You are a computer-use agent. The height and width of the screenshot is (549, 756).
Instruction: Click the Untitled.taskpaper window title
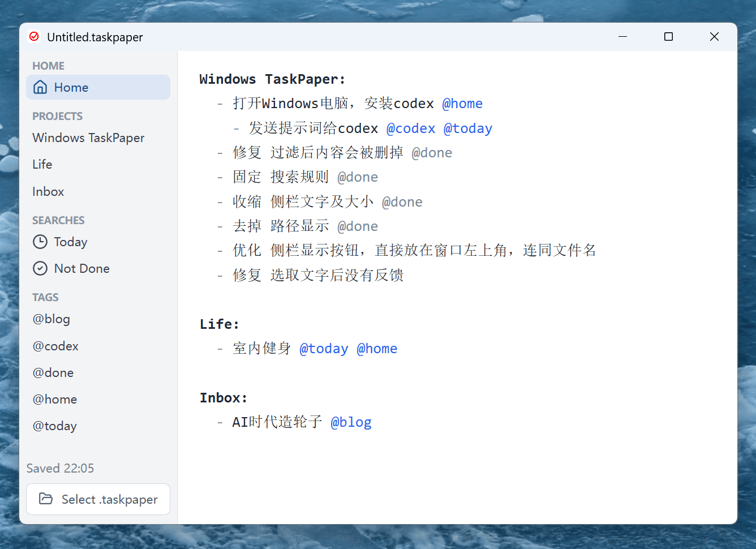click(95, 37)
